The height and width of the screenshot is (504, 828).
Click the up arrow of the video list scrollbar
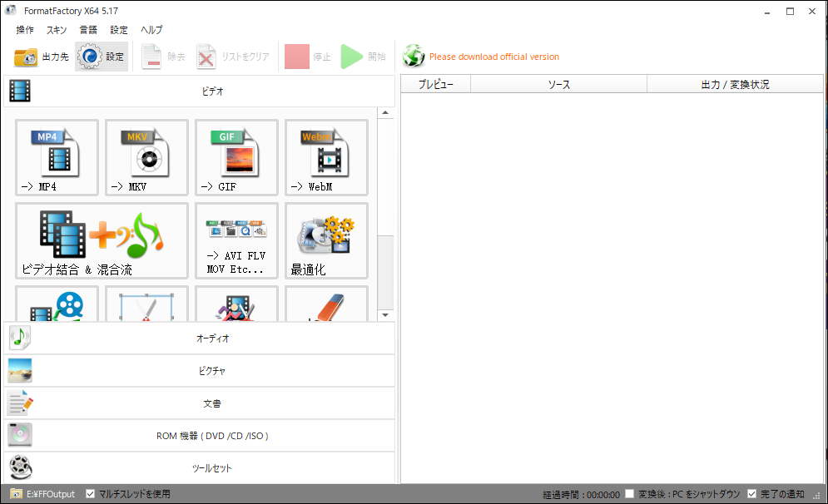(385, 112)
